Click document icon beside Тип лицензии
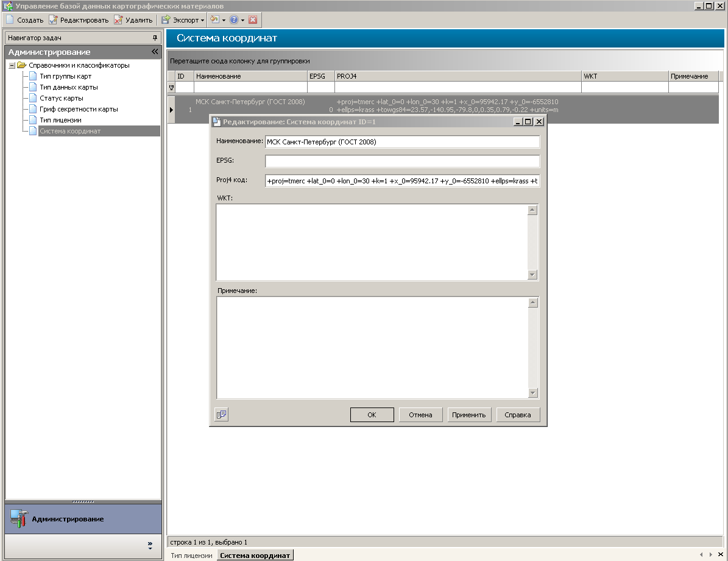 [x=33, y=120]
